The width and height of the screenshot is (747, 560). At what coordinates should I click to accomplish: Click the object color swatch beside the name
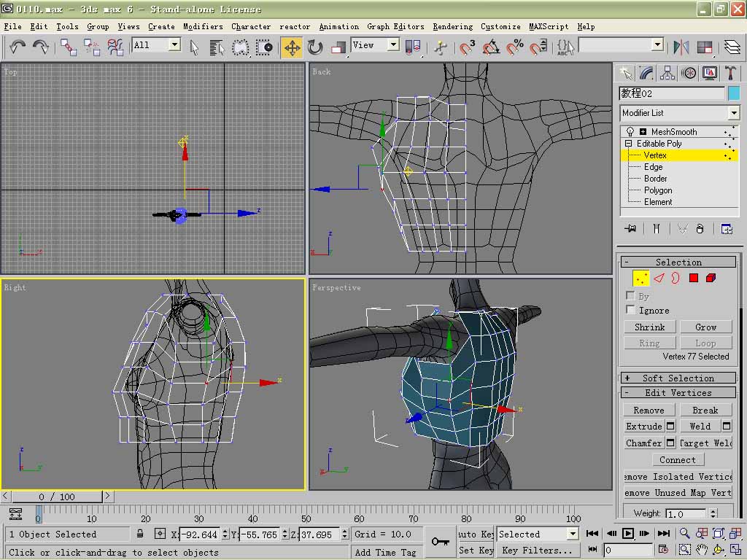click(734, 93)
